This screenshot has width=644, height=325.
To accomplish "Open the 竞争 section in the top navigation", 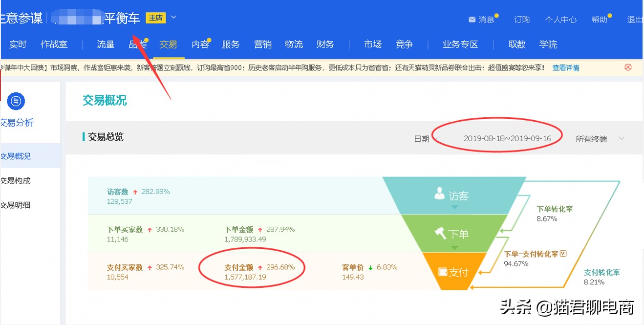I will (404, 44).
